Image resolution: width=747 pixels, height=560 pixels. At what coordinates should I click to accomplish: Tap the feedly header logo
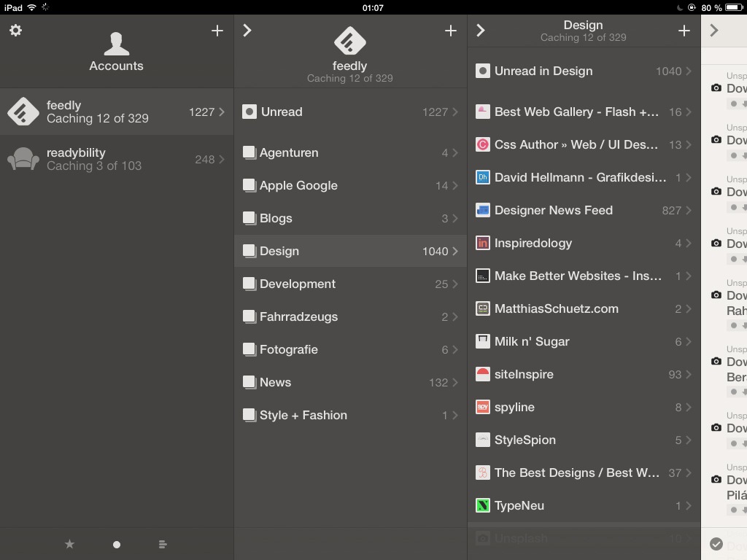coord(349,41)
